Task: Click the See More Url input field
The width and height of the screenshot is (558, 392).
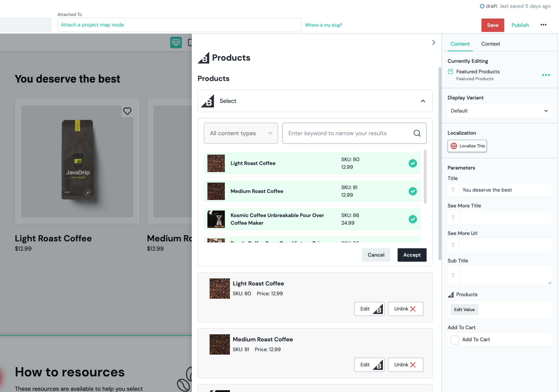Action: coord(505,245)
